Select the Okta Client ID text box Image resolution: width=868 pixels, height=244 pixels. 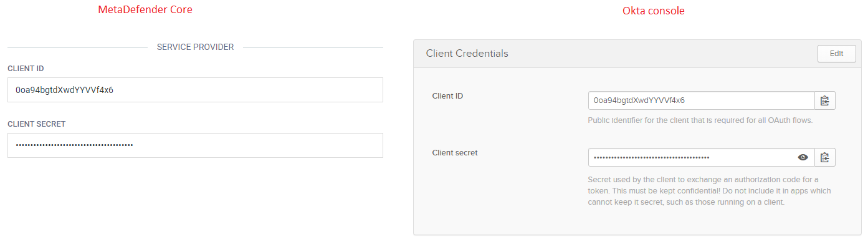[x=702, y=100]
